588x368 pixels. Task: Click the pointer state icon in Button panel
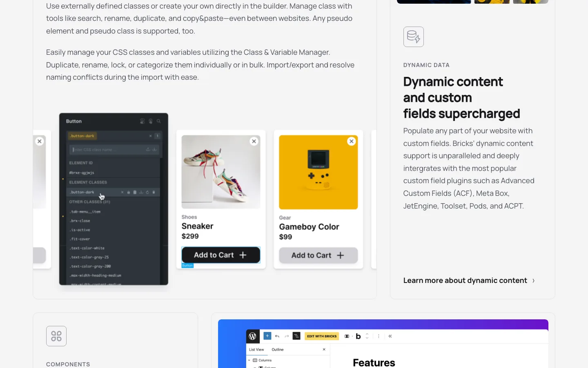(x=150, y=121)
